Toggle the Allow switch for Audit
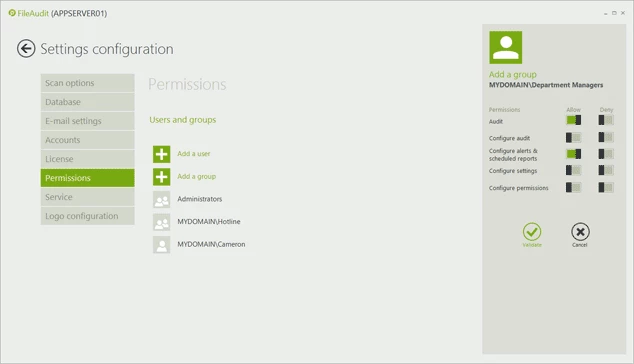 (573, 120)
